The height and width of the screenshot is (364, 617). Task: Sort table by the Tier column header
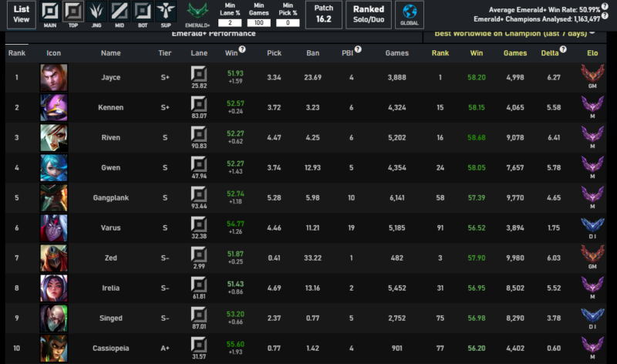pyautogui.click(x=165, y=53)
